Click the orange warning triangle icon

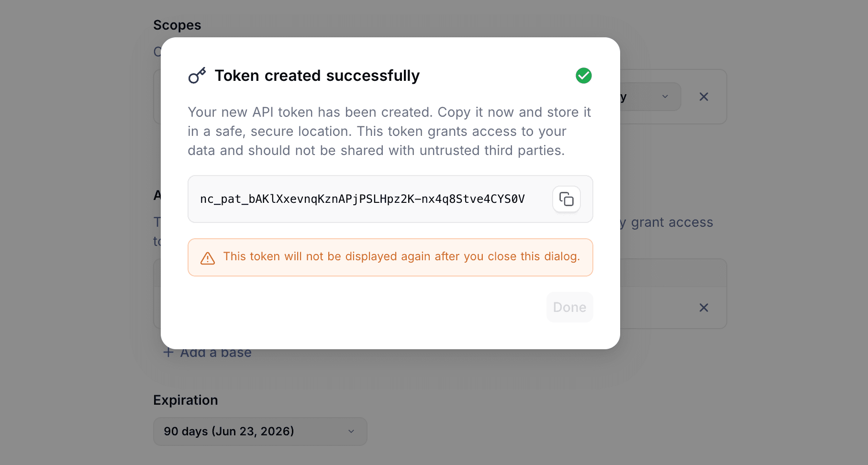(207, 257)
